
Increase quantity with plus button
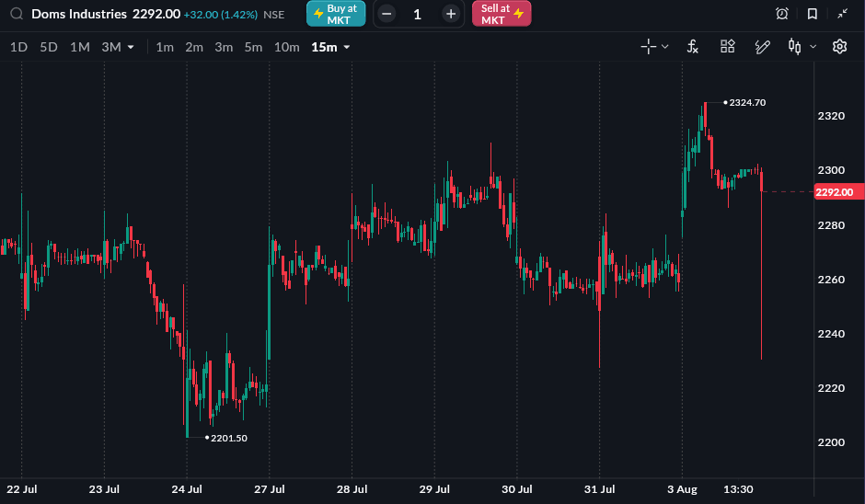[451, 15]
